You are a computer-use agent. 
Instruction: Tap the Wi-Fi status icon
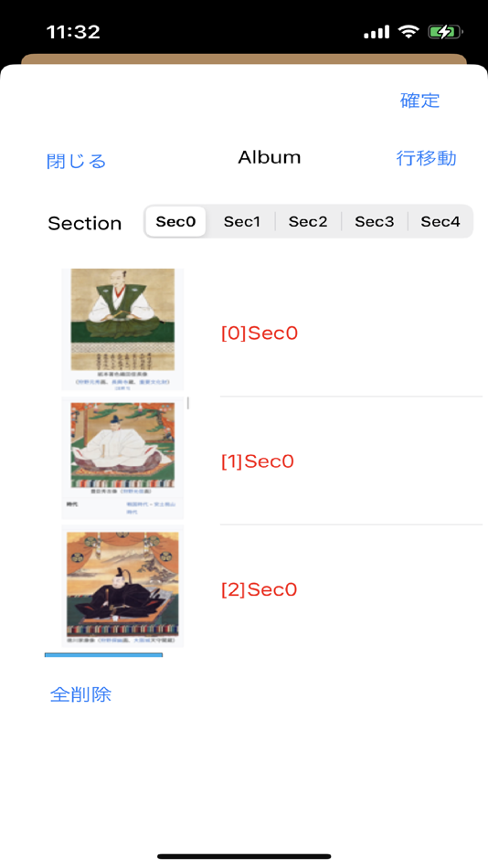408,32
